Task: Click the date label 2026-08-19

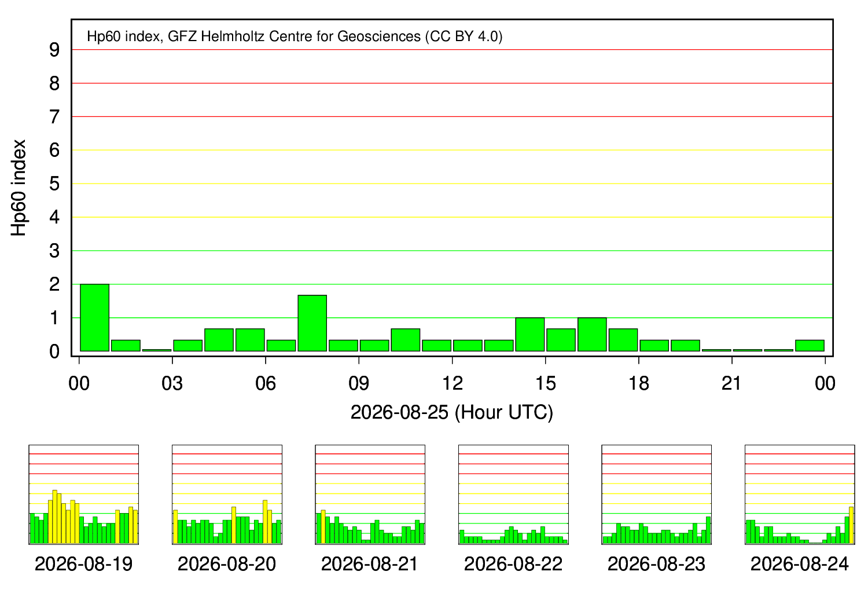Action: 84,564
